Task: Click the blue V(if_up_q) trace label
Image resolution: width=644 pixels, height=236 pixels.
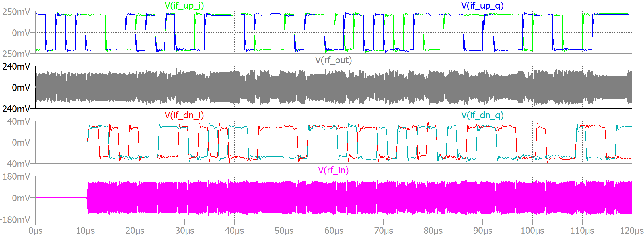Action: coord(482,5)
